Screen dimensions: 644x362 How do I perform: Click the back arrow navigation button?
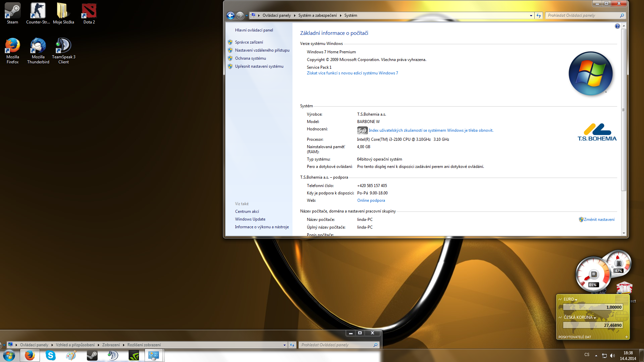(230, 15)
